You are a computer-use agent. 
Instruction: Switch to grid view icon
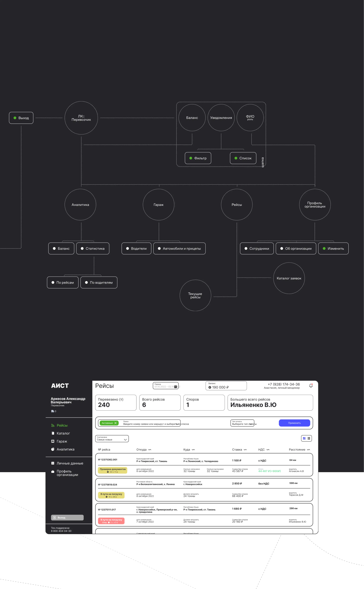coord(304,438)
